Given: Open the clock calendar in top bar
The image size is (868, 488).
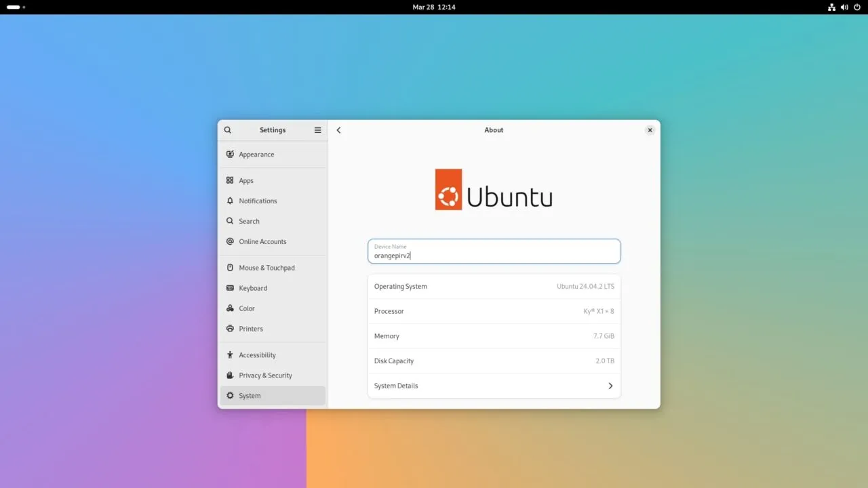Looking at the screenshot, I should pyautogui.click(x=434, y=7).
